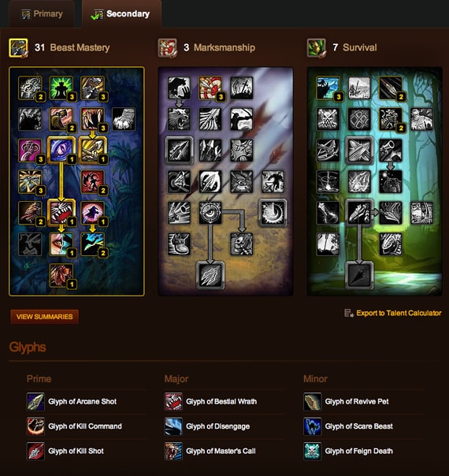Click the Survival tree icon

point(316,47)
